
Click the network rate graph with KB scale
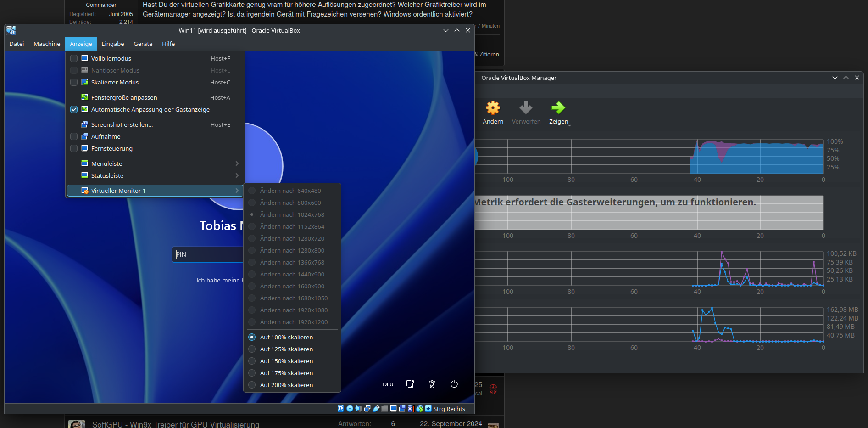point(649,269)
